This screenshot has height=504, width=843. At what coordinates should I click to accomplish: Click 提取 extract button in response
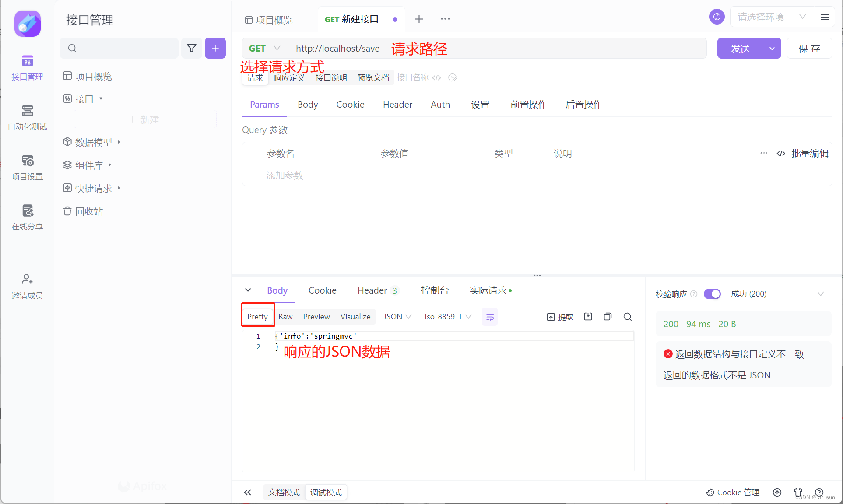[x=560, y=317]
